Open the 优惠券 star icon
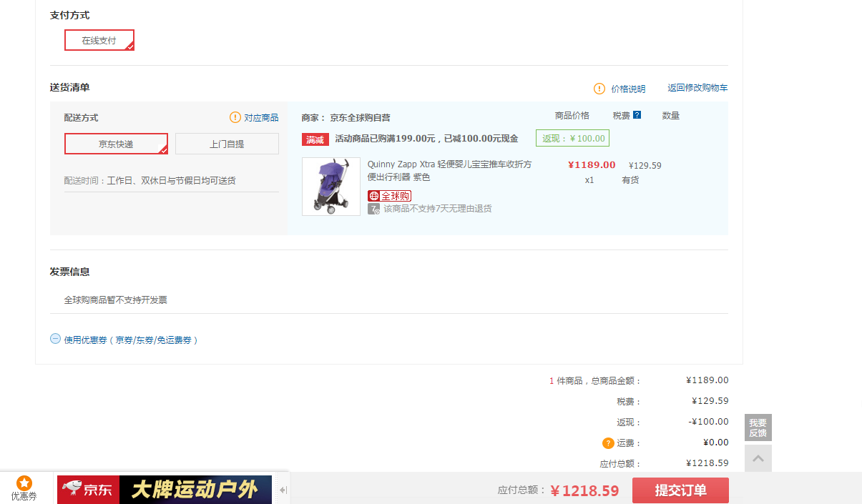862x504 pixels. click(24, 483)
